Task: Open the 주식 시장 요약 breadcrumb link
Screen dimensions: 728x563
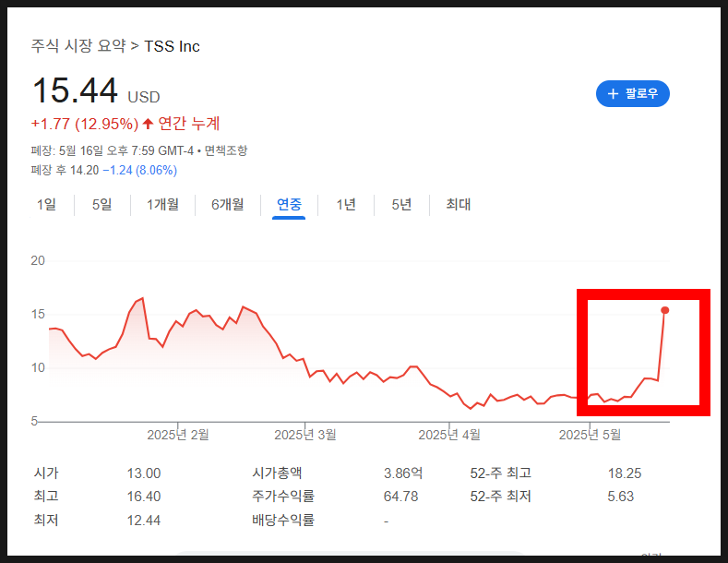Action: pos(78,46)
